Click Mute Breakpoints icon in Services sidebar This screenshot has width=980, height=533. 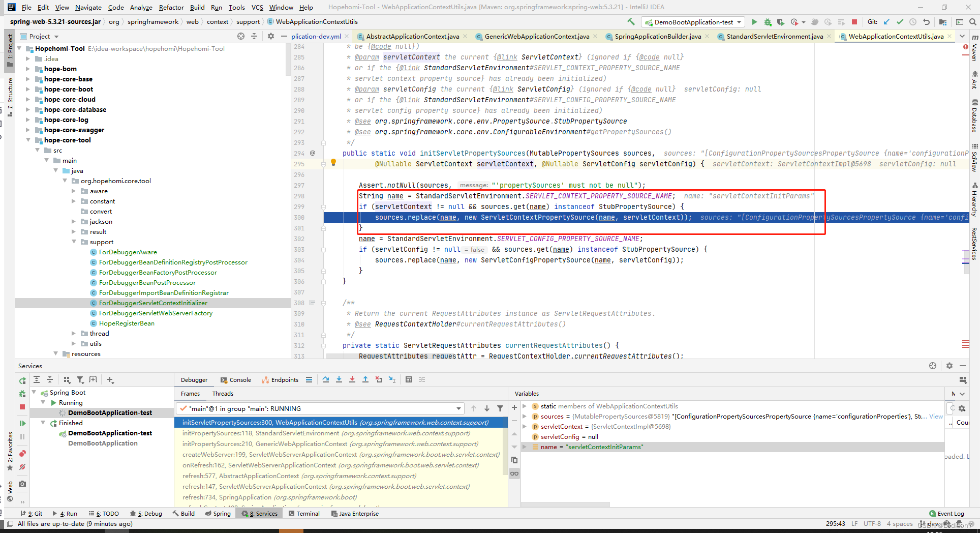(x=22, y=467)
